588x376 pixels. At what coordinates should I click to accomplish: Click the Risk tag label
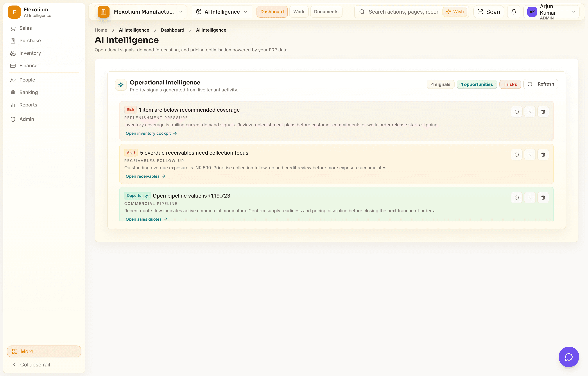click(x=130, y=110)
